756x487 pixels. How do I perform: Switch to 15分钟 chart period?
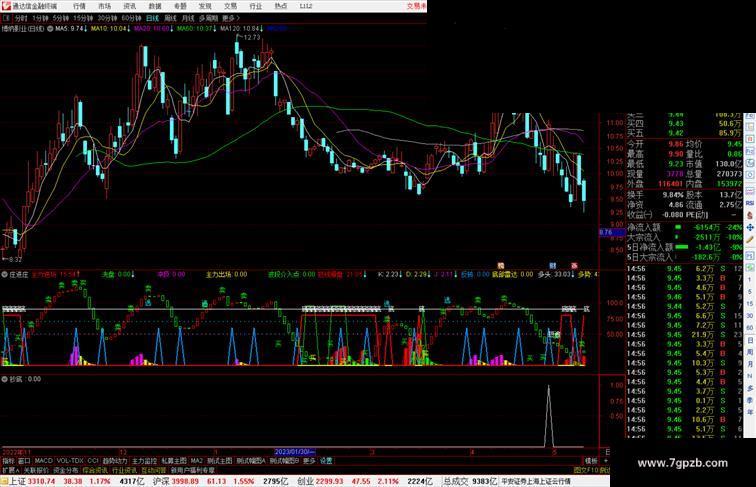point(83,18)
